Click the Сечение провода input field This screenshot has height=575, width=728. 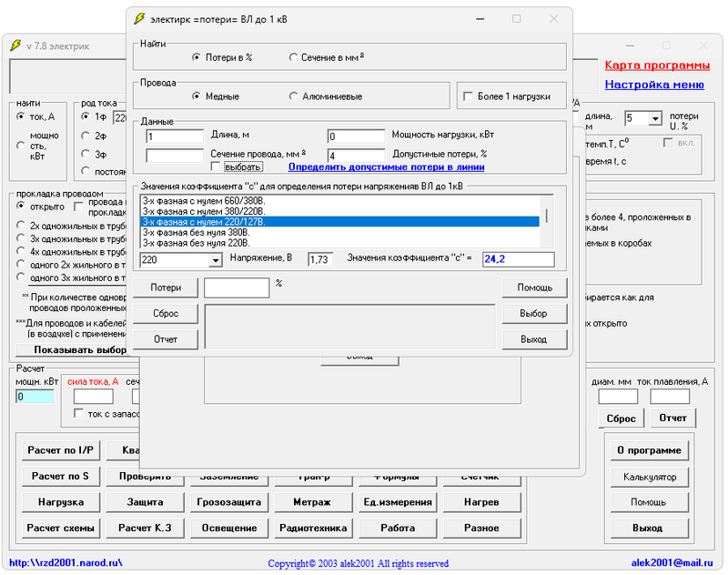175,156
